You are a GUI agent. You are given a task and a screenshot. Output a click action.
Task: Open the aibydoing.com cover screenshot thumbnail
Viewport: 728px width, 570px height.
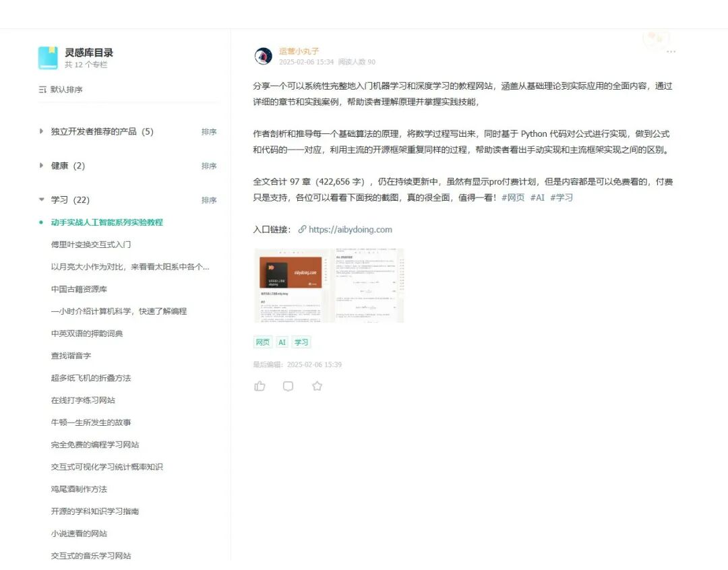point(291,286)
